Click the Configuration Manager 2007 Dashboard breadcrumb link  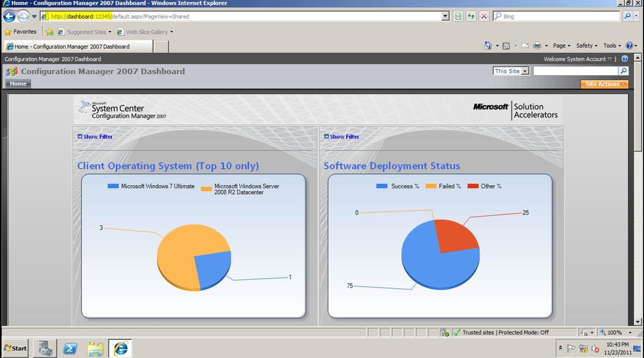click(x=53, y=59)
